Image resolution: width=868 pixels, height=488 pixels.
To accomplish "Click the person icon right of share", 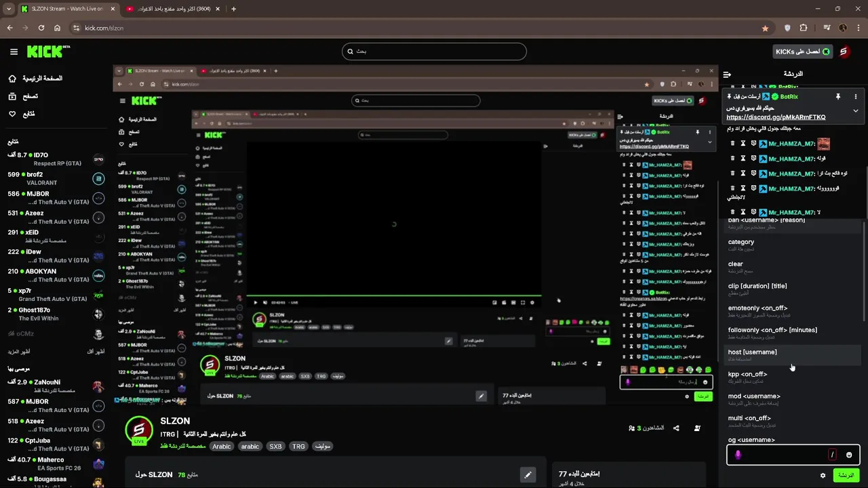I will tap(697, 428).
